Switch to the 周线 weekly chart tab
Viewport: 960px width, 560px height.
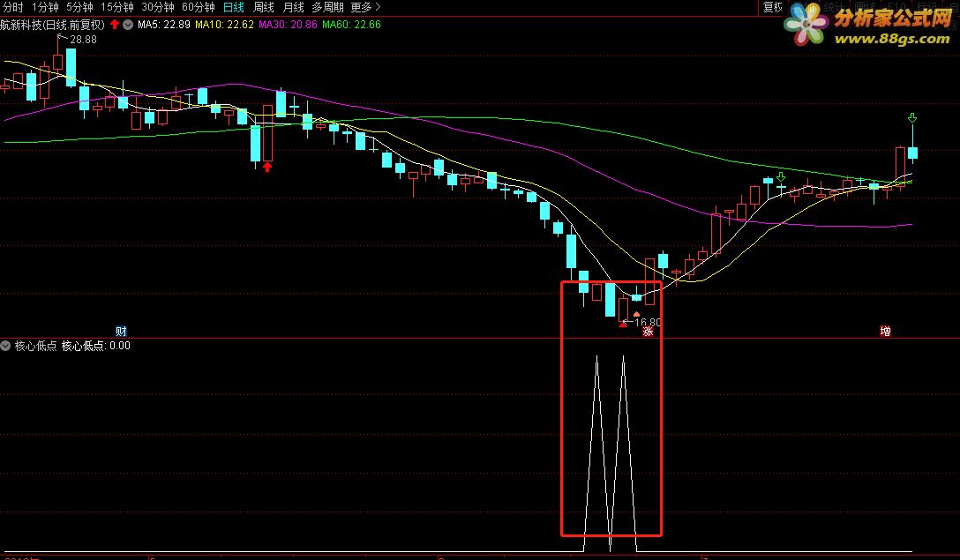[x=263, y=7]
